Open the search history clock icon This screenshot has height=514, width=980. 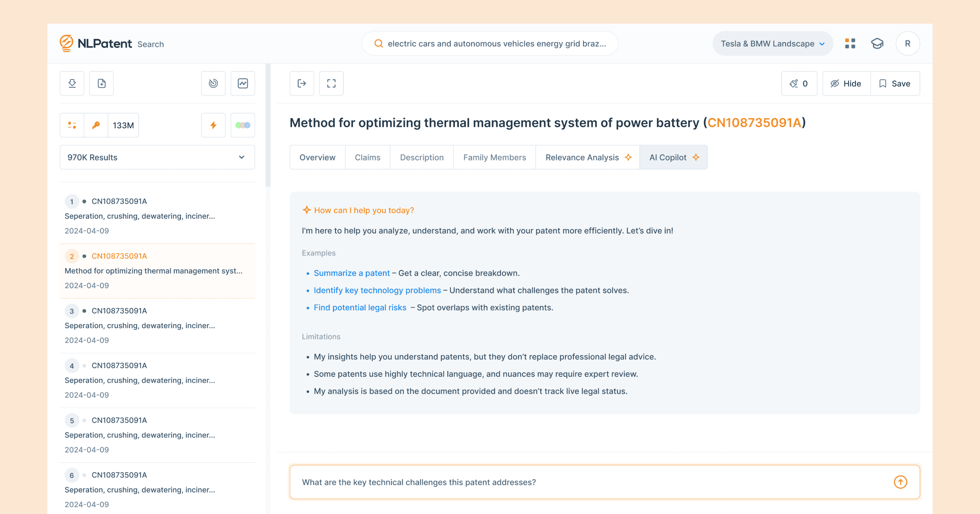pyautogui.click(x=213, y=83)
